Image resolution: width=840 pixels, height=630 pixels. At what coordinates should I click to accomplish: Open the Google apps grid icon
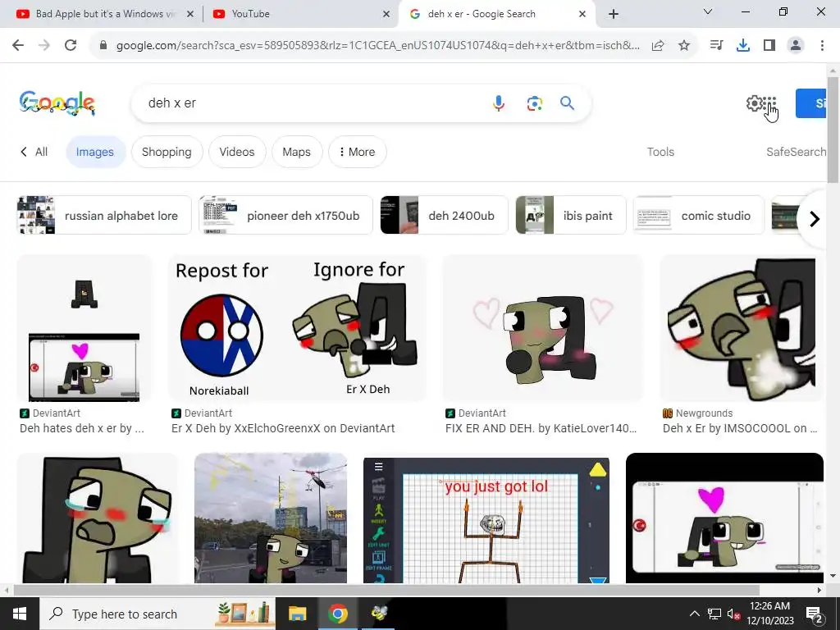click(x=769, y=103)
